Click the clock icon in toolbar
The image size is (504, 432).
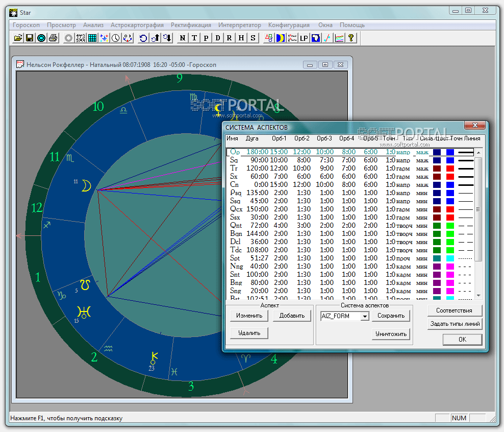click(116, 38)
